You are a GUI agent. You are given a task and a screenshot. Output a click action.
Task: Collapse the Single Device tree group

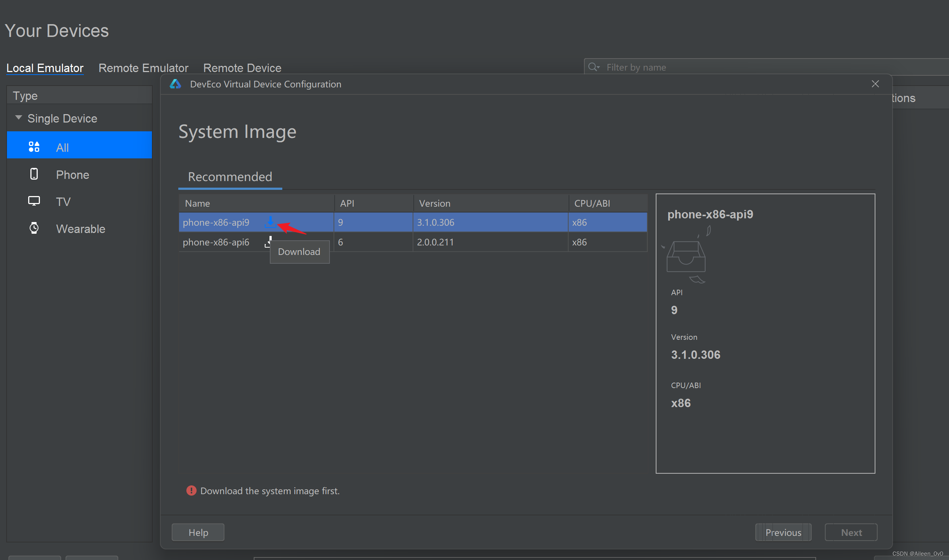click(x=18, y=118)
